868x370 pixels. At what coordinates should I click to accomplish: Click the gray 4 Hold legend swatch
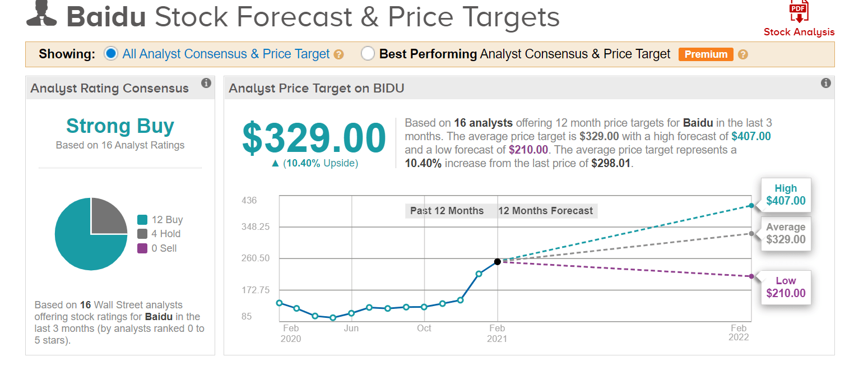[x=142, y=234]
